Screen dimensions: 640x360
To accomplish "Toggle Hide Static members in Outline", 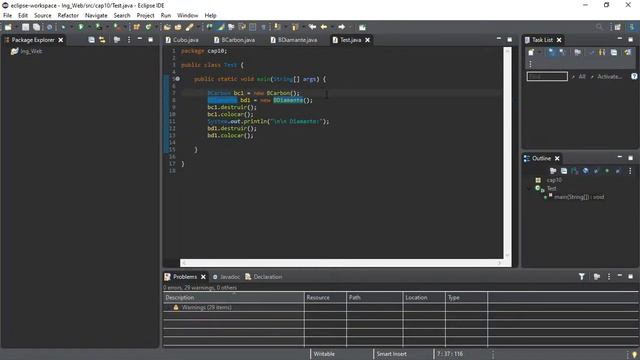I will pos(596,171).
